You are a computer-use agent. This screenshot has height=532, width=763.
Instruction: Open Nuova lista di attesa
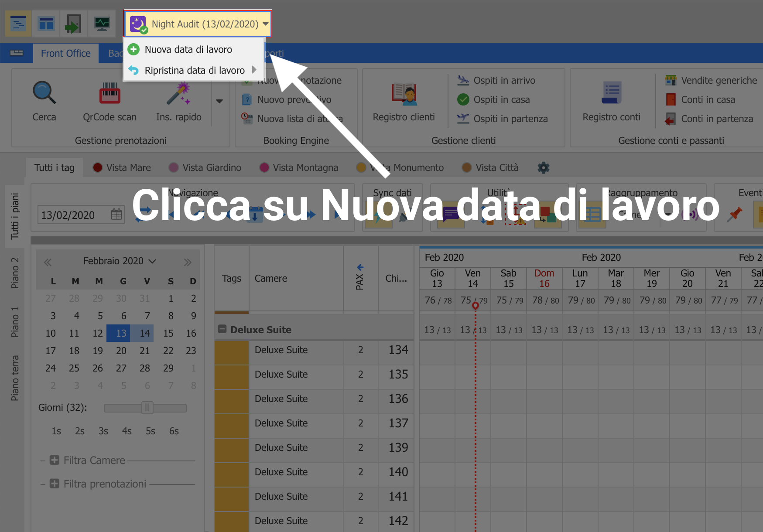tap(292, 119)
